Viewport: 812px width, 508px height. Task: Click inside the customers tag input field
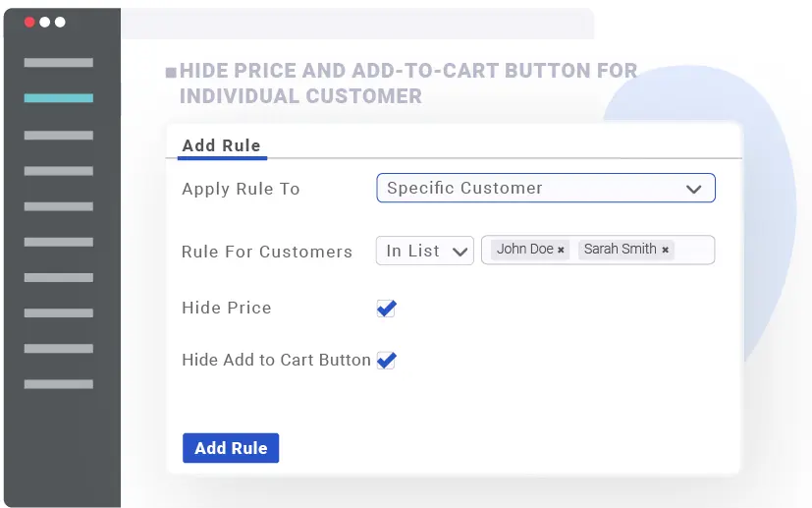click(694, 251)
